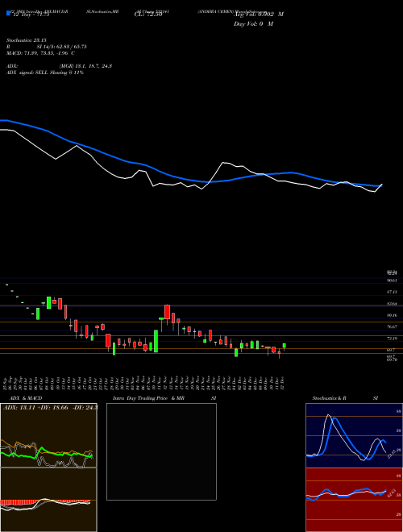Click the 'Day Vol: 0 M' text
Screen dimensions: 403x532
[x=253, y=24]
